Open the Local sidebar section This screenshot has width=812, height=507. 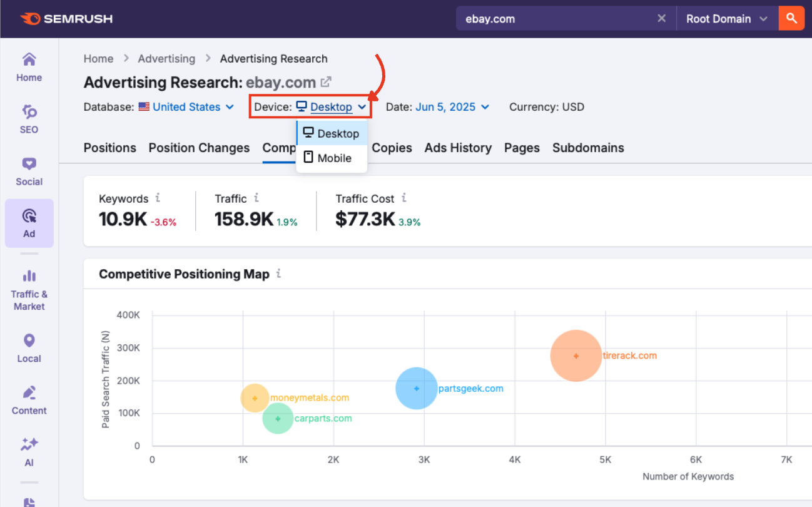tap(29, 348)
